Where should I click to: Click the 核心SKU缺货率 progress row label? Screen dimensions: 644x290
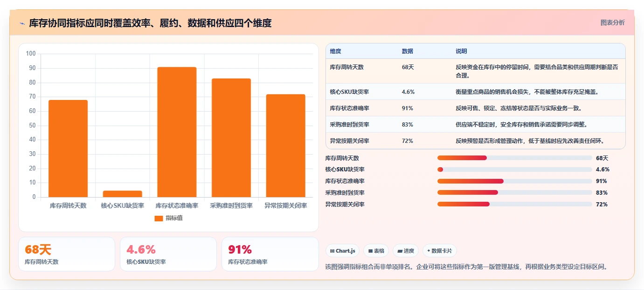(345, 170)
